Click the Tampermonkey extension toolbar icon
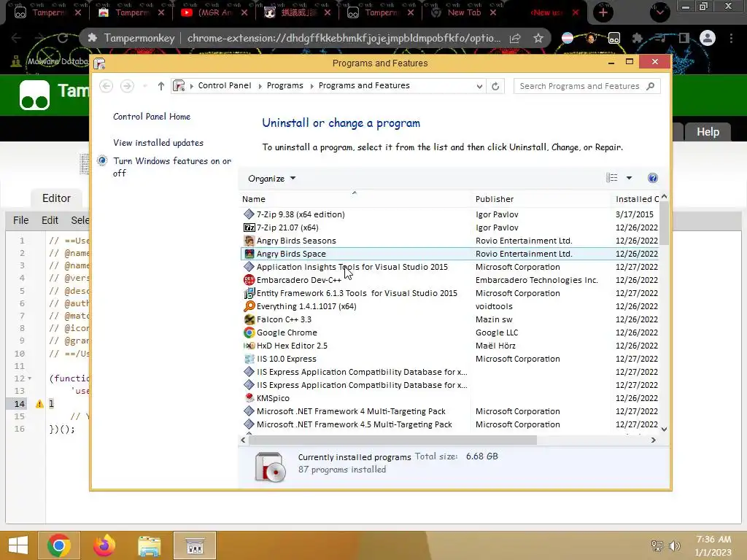The image size is (747, 560). click(614, 38)
